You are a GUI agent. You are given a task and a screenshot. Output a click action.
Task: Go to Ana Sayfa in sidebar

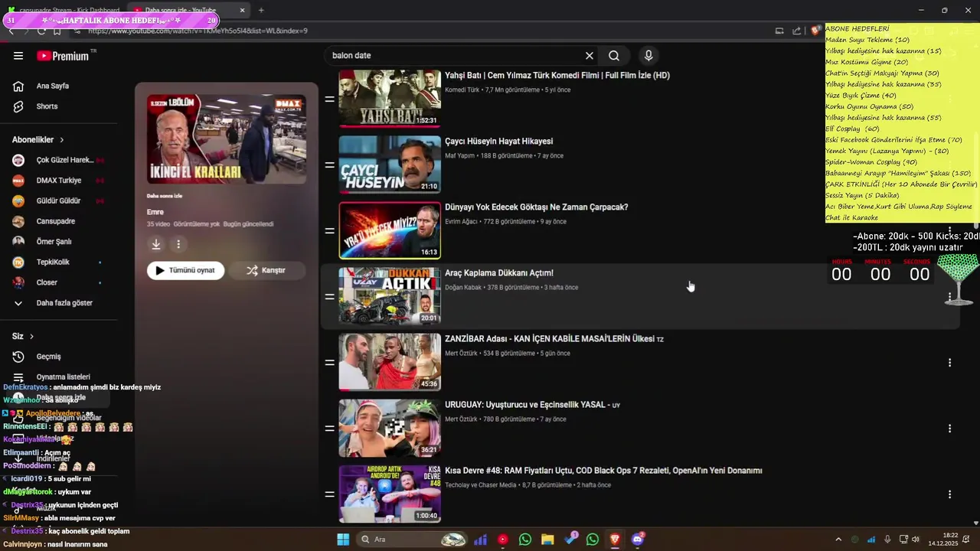[54, 86]
